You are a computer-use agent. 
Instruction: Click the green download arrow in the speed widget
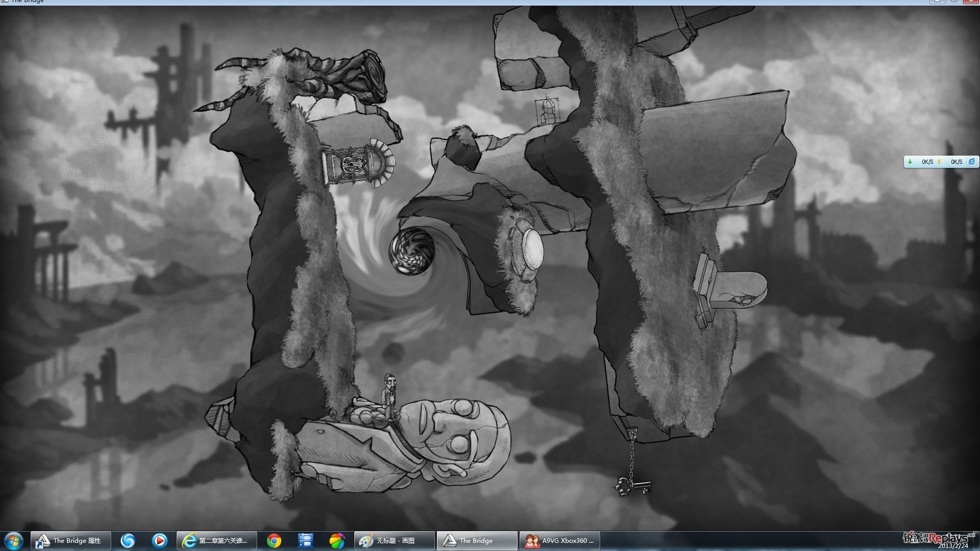coord(910,162)
